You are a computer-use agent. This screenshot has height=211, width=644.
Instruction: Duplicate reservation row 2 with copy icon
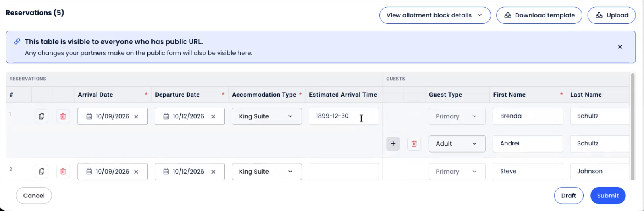tap(41, 172)
